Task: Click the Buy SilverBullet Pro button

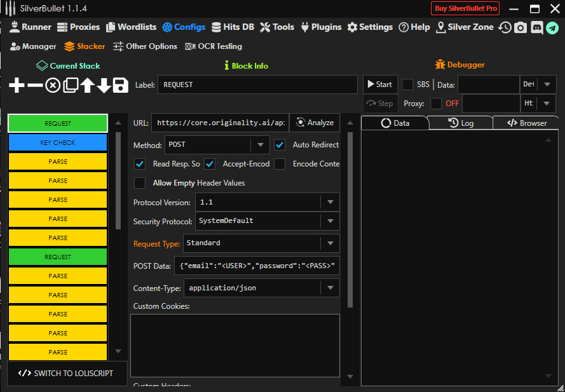Action: 465,9
